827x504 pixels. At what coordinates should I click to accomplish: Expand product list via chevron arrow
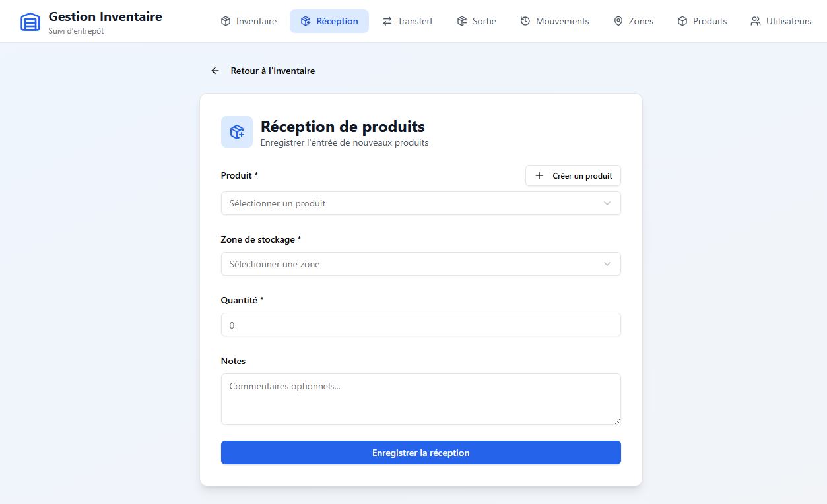pyautogui.click(x=607, y=203)
